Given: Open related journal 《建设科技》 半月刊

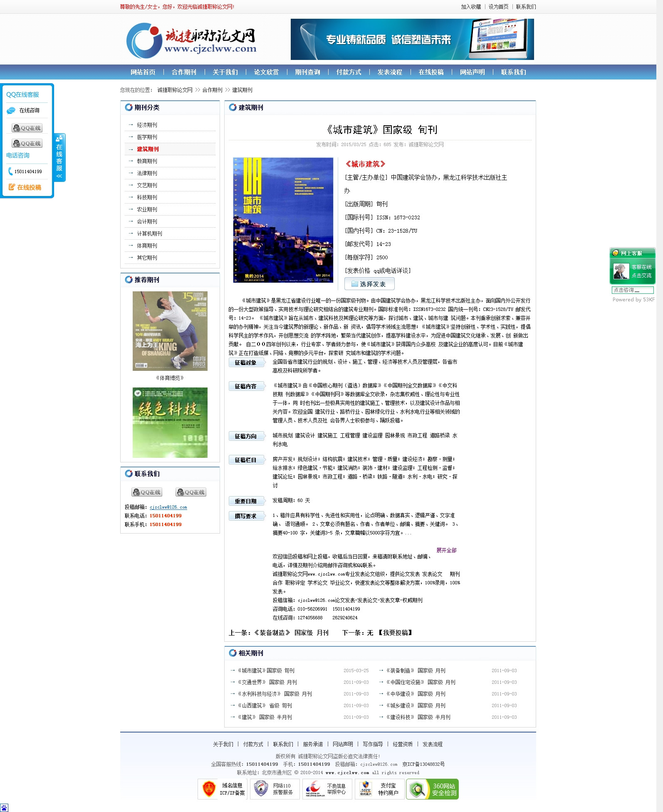Looking at the screenshot, I should coord(418,717).
